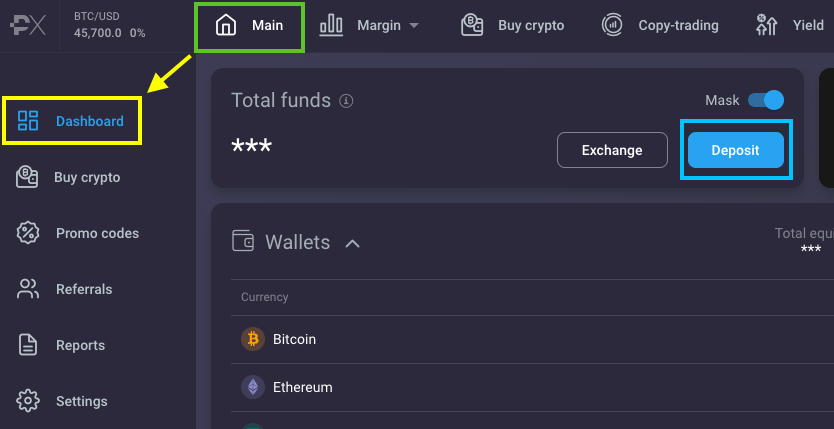The image size is (834, 429).
Task: Click the PX logo icon
Action: (30, 27)
